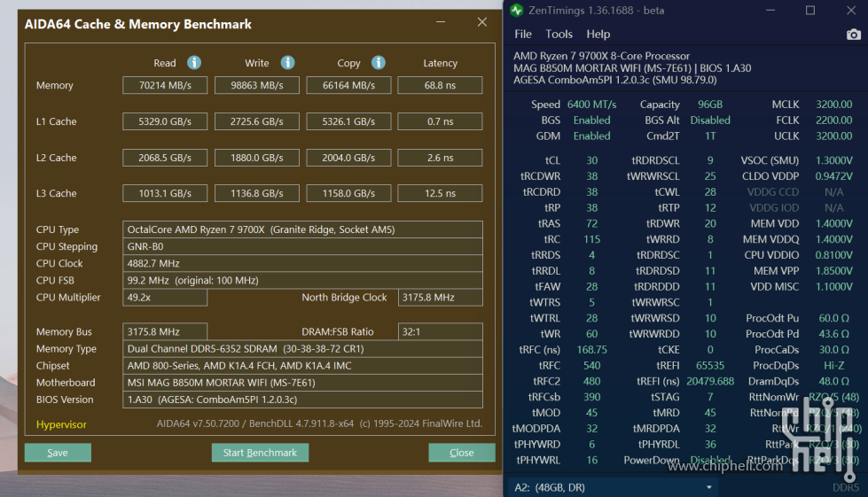Image resolution: width=868 pixels, height=497 pixels.
Task: Click the Cmd2T value 1T
Action: [x=710, y=136]
